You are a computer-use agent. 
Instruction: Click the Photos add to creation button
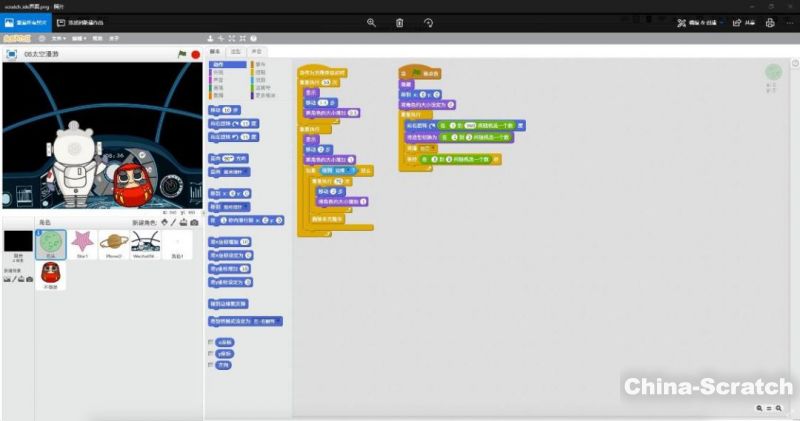80,22
